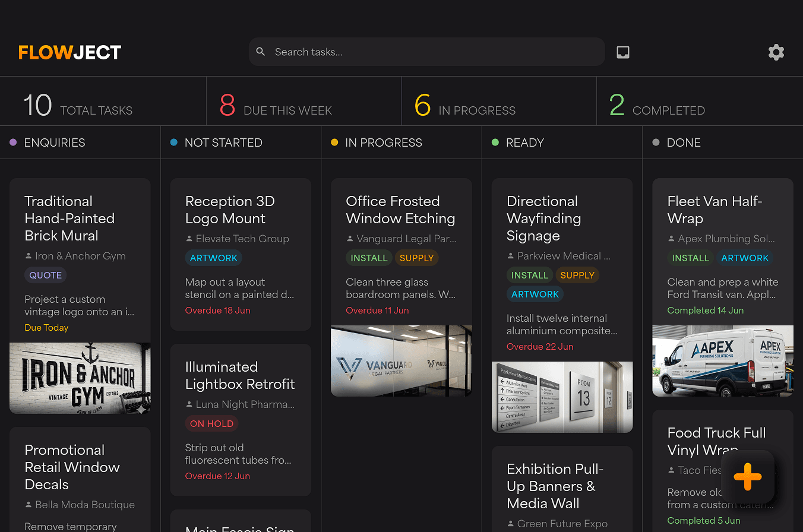Click the Overdue 22 Jun label
This screenshot has width=803, height=532.
540,347
